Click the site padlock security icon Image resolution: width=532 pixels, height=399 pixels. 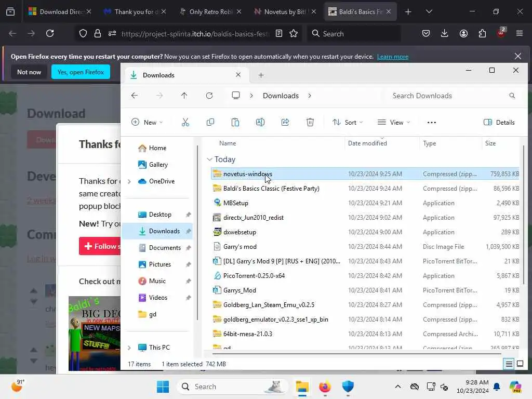[x=98, y=33]
